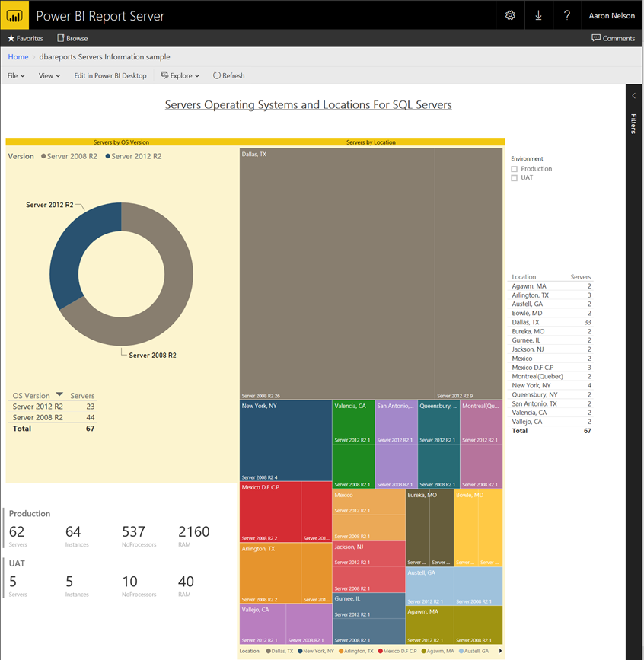Select Queensbury, NY row in location table
The image size is (644, 660).
[551, 395]
